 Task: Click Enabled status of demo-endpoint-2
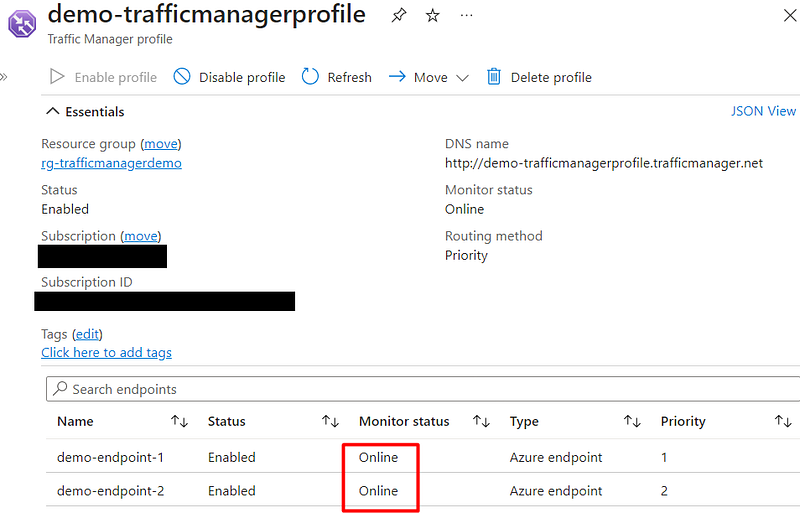(232, 491)
